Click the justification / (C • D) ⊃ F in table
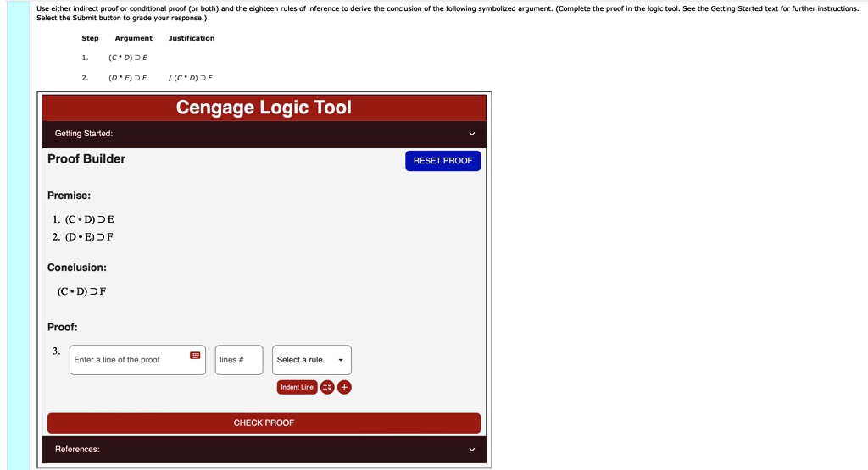 (191, 78)
